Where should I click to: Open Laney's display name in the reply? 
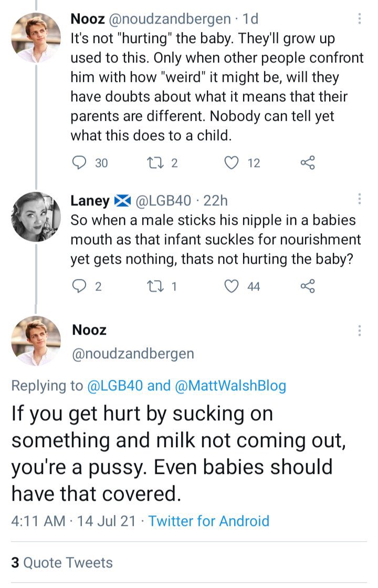click(90, 200)
